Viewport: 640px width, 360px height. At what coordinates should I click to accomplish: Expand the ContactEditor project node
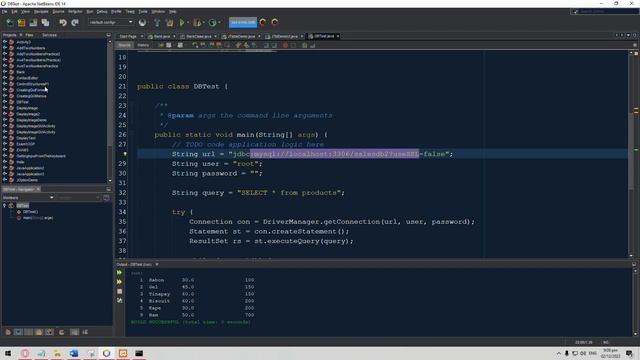coord(5,78)
